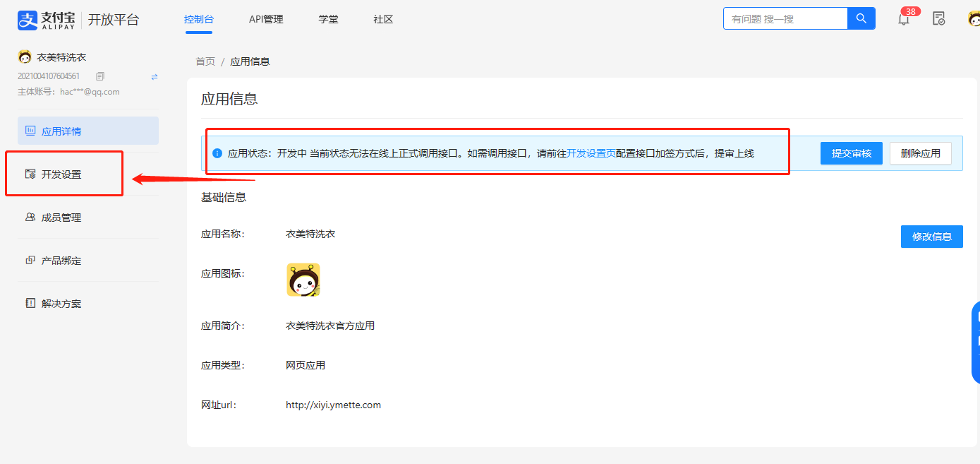Select 解决方案 in the sidebar
The width and height of the screenshot is (980, 464).
point(61,304)
